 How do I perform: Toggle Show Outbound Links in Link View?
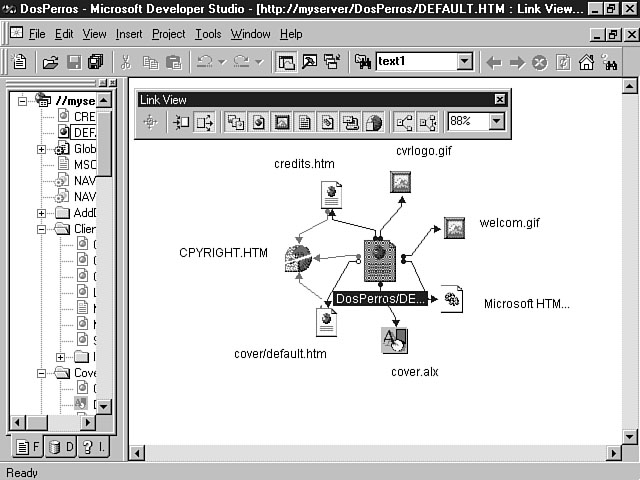click(x=205, y=123)
